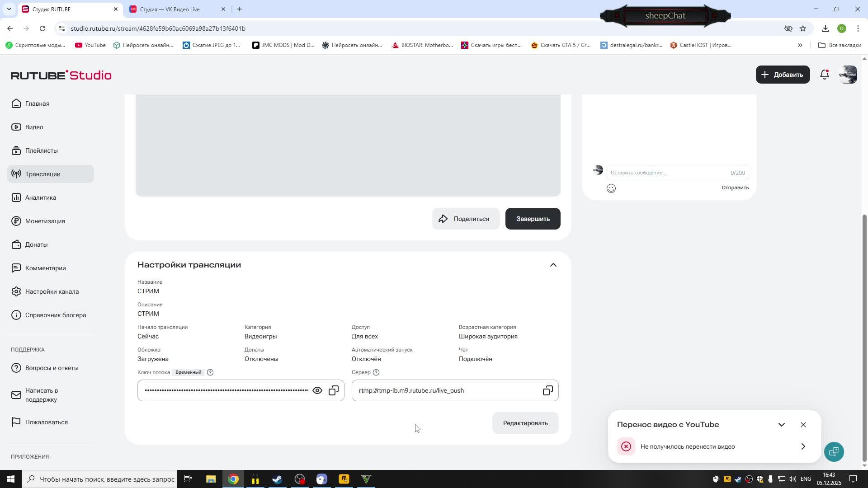Close the YouTube transfer notification
868x488 pixels.
(803, 425)
